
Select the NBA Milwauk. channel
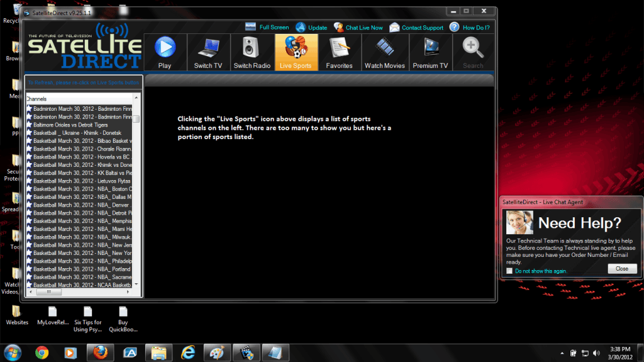(79, 237)
